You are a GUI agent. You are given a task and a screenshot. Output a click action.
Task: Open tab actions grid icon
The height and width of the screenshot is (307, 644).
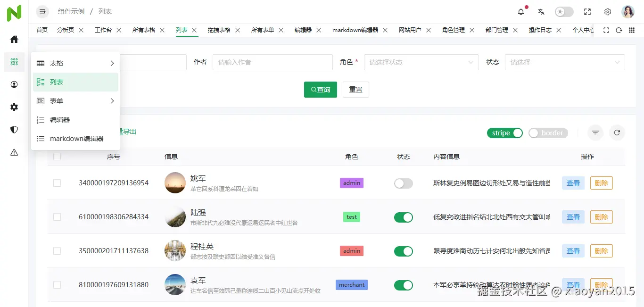click(x=632, y=30)
